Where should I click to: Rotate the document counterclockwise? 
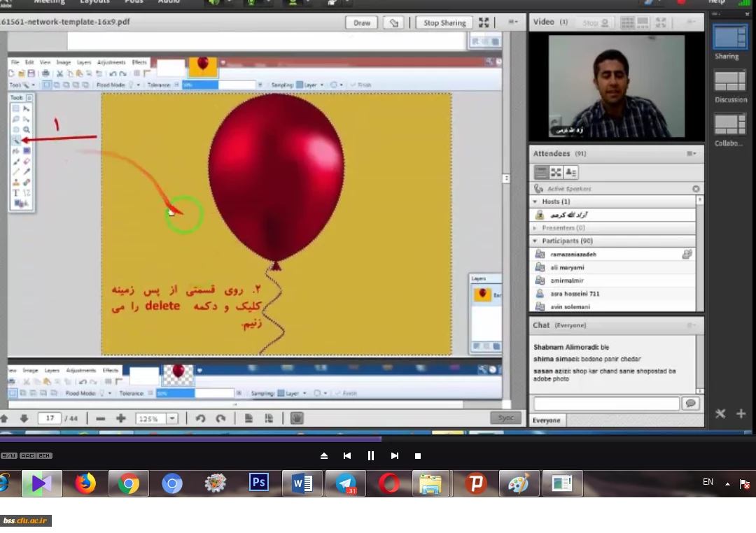coord(200,418)
